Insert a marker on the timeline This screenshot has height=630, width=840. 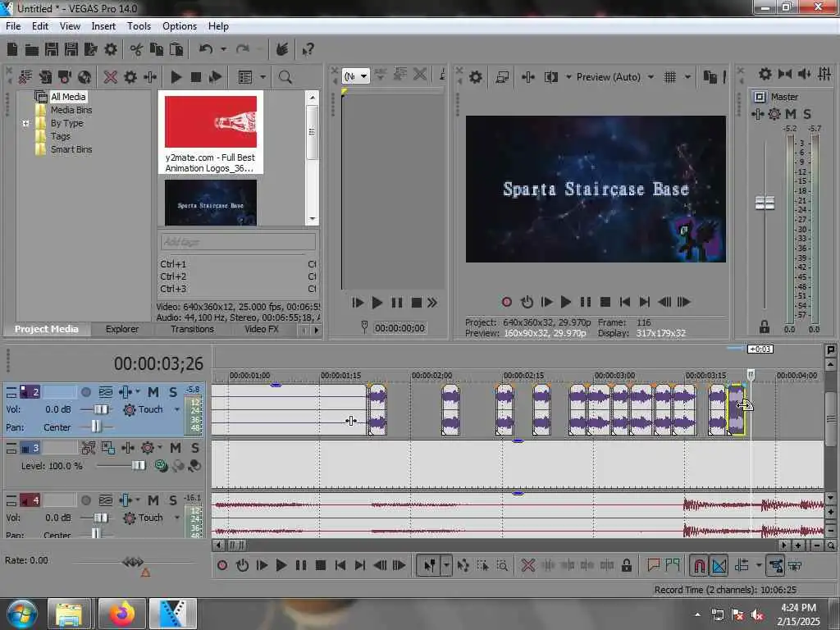[x=654, y=565]
